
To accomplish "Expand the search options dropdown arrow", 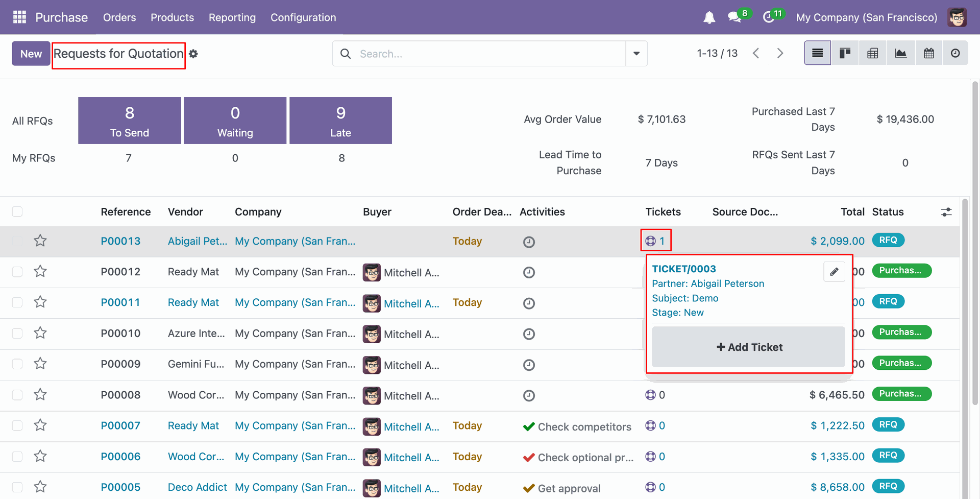I will (636, 54).
